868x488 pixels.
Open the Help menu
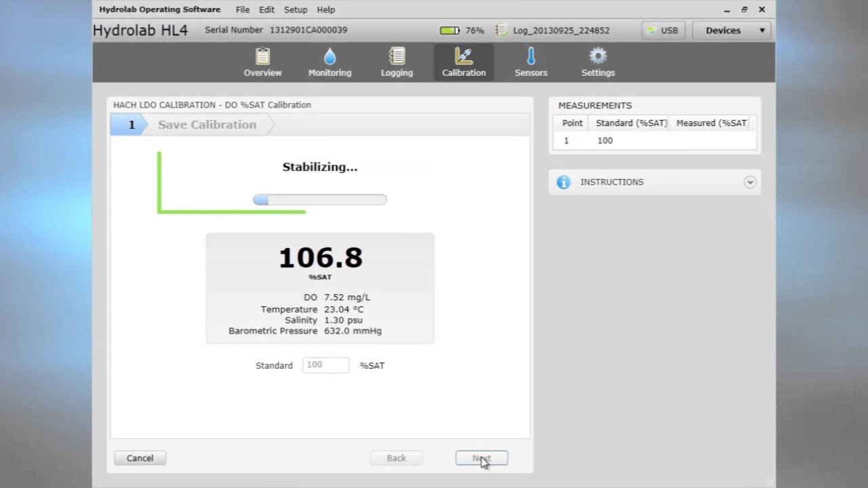tap(325, 9)
